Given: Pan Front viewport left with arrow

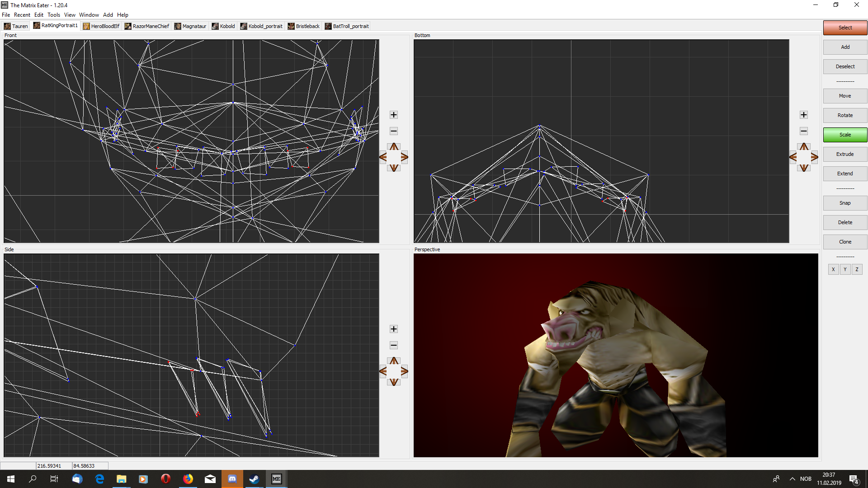Looking at the screenshot, I should point(383,157).
